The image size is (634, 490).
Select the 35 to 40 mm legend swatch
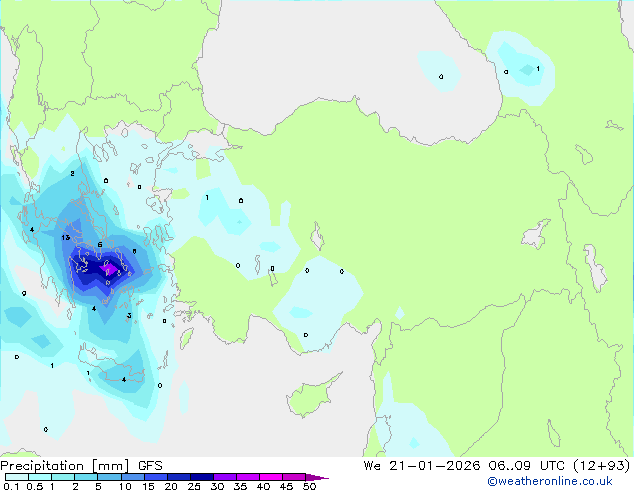click(x=247, y=477)
